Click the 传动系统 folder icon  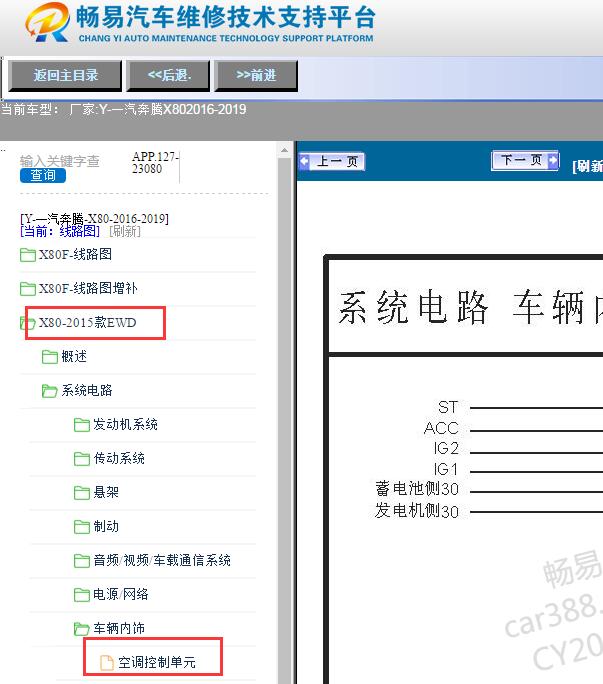(82, 459)
